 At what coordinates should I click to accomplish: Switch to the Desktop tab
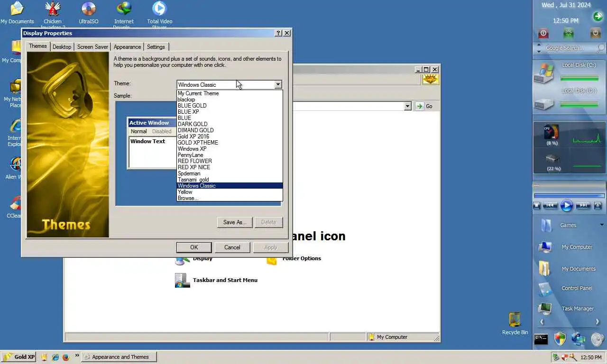(62, 47)
